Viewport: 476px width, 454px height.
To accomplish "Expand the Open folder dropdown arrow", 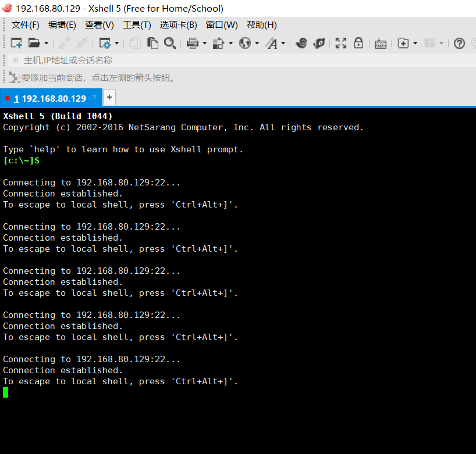I will pyautogui.click(x=46, y=44).
